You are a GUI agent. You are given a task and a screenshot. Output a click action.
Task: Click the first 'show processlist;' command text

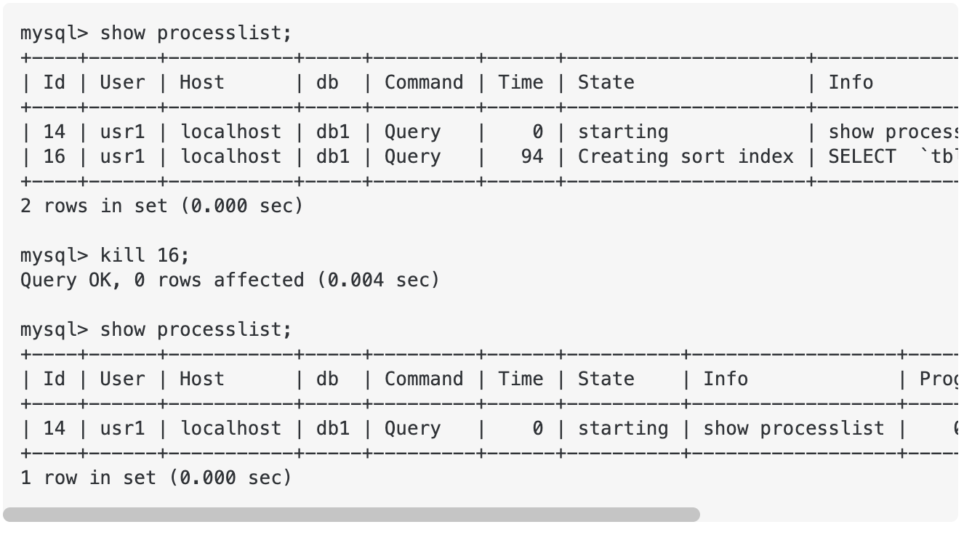pyautogui.click(x=195, y=33)
